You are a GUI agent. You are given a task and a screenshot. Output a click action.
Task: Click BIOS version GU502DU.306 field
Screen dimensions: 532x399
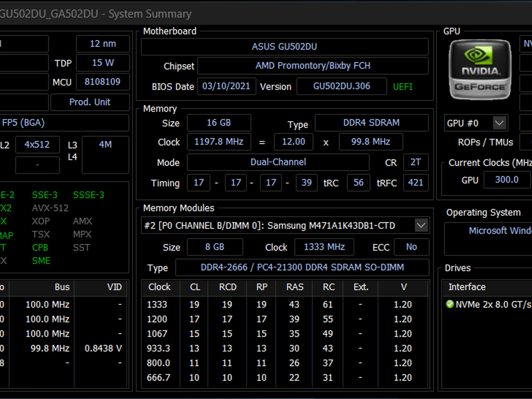[x=342, y=86]
